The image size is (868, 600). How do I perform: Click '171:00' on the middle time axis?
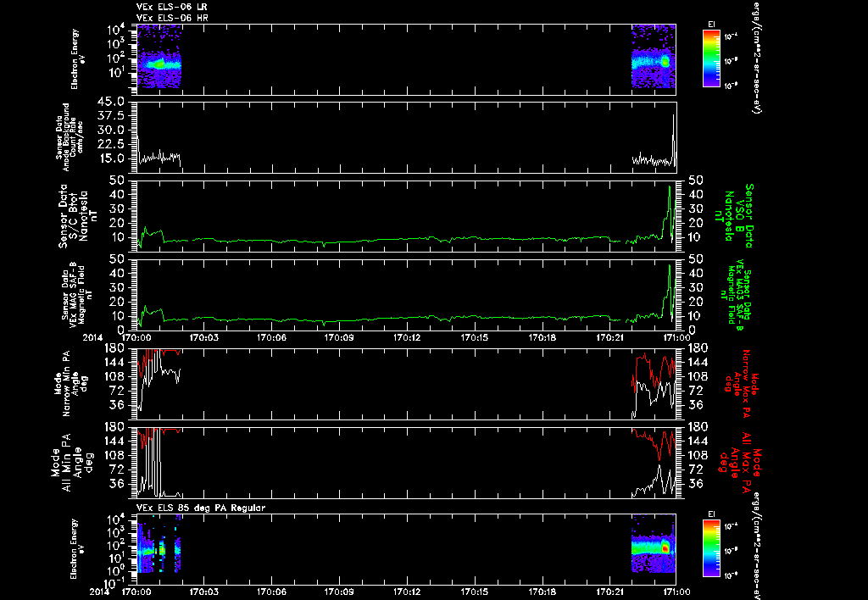coord(676,336)
